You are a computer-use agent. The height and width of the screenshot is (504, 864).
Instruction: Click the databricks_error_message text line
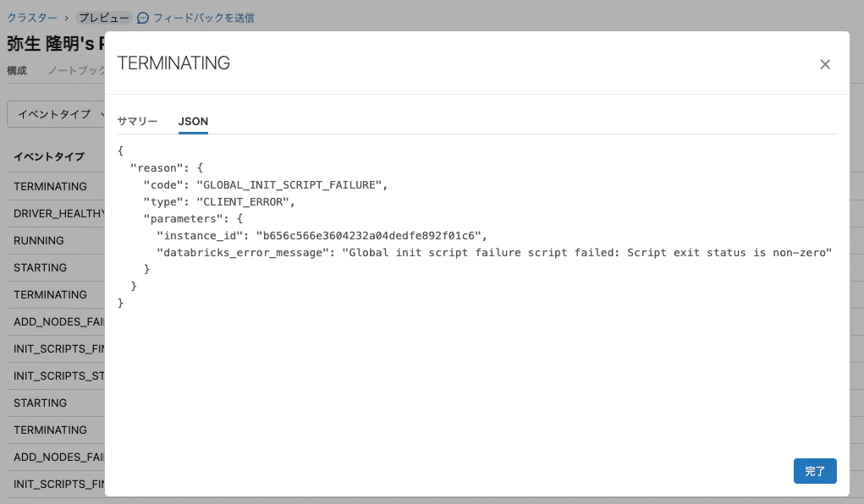(494, 252)
